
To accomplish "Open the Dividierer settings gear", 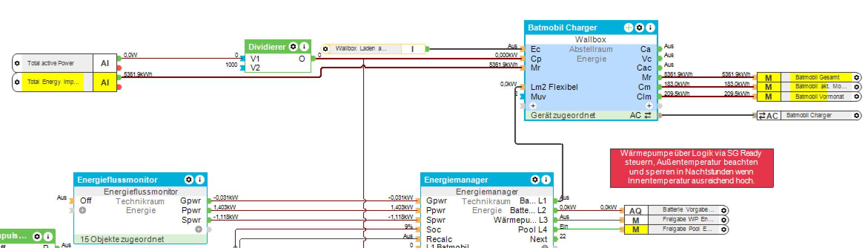I will [x=293, y=47].
